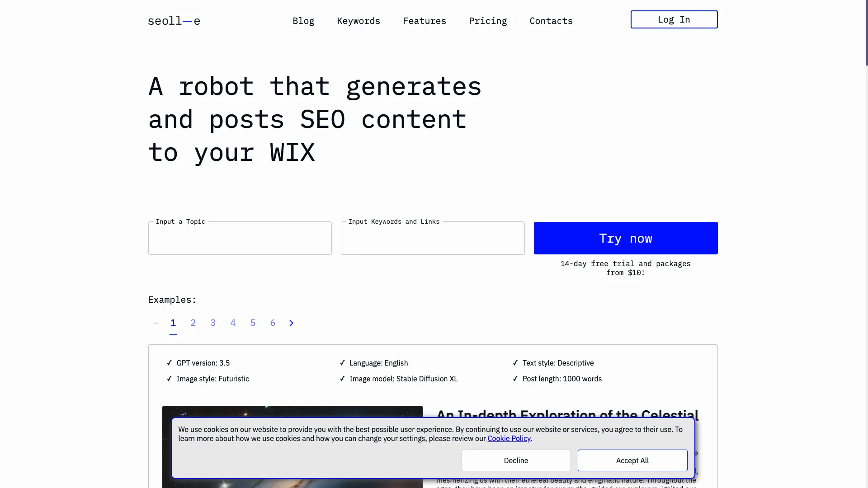The height and width of the screenshot is (488, 868).
Task: Open the Features nav link
Action: [425, 21]
